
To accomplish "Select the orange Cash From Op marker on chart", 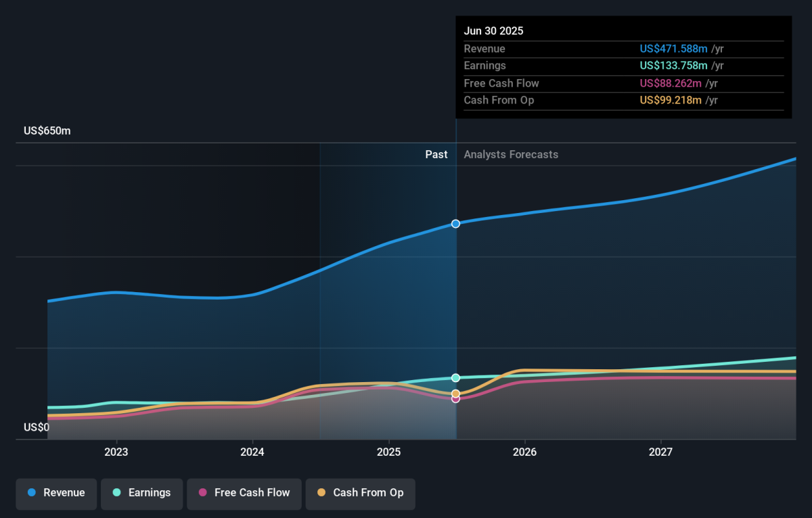I will tap(455, 393).
